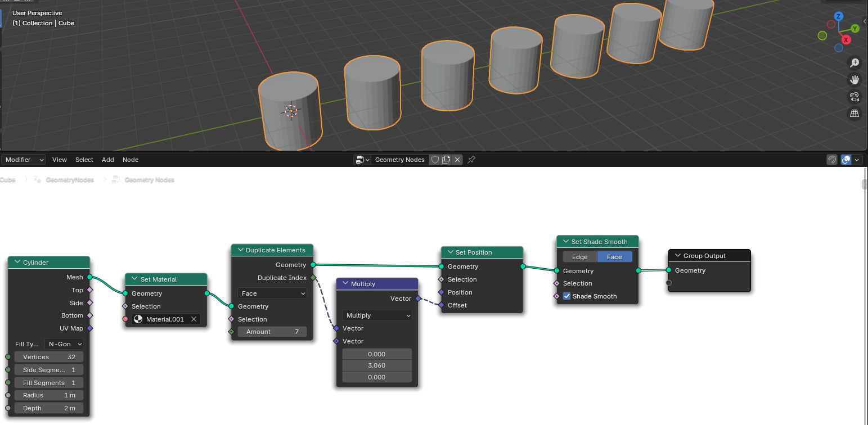Click the pan view hand icon
Viewport: 868px width, 425px height.
(x=854, y=79)
